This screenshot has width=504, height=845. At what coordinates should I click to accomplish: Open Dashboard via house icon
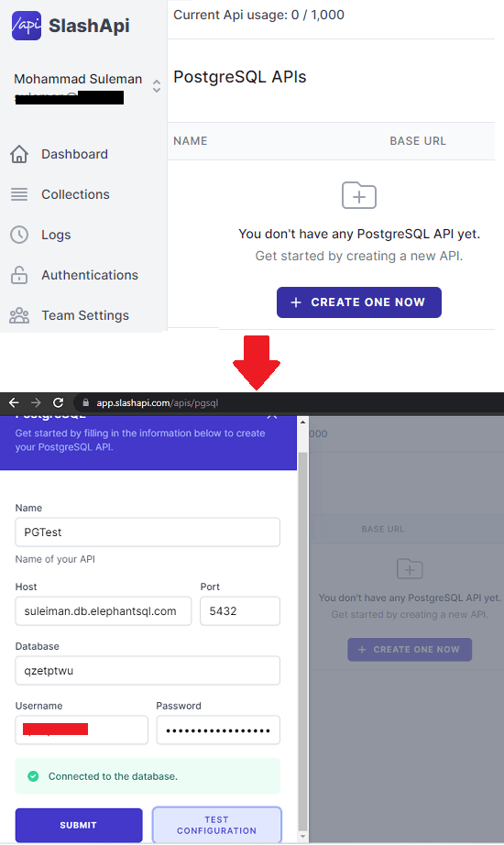[x=19, y=154]
